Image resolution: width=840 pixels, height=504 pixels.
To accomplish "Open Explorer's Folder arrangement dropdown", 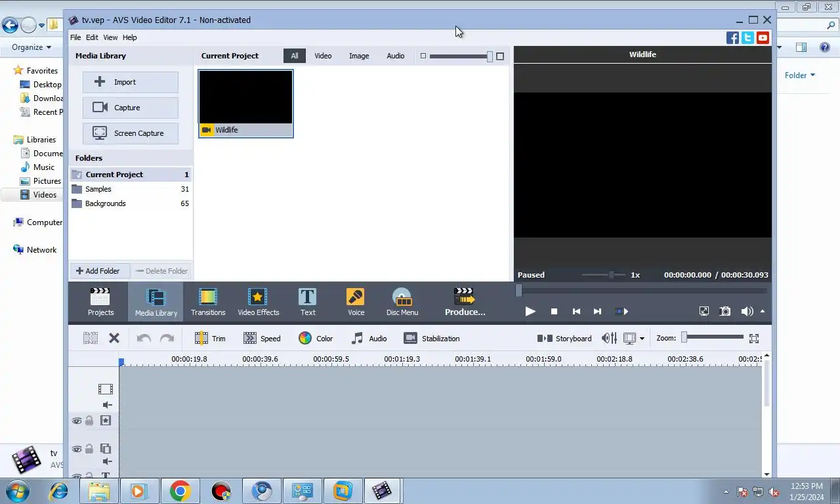I will tap(800, 75).
